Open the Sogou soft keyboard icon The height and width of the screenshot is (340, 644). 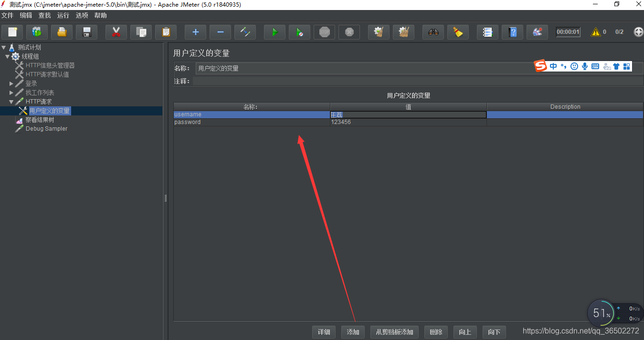595,66
